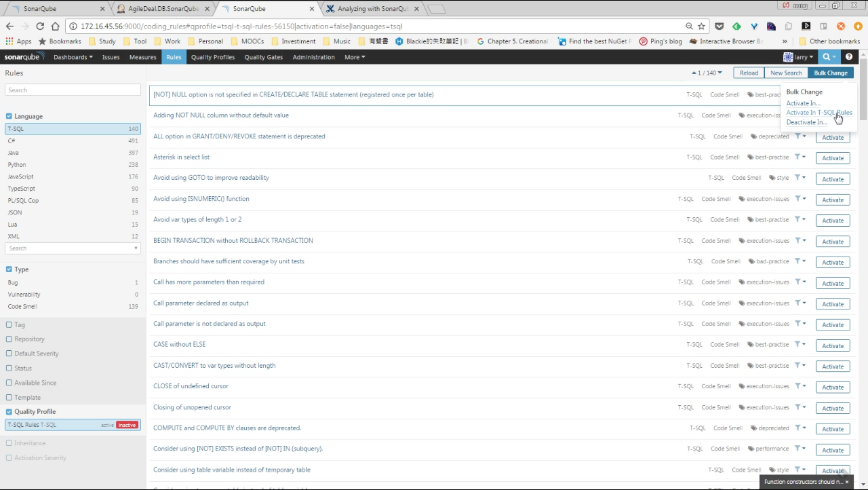Go to the Quality Profiles page
868x490 pixels.
coord(213,57)
